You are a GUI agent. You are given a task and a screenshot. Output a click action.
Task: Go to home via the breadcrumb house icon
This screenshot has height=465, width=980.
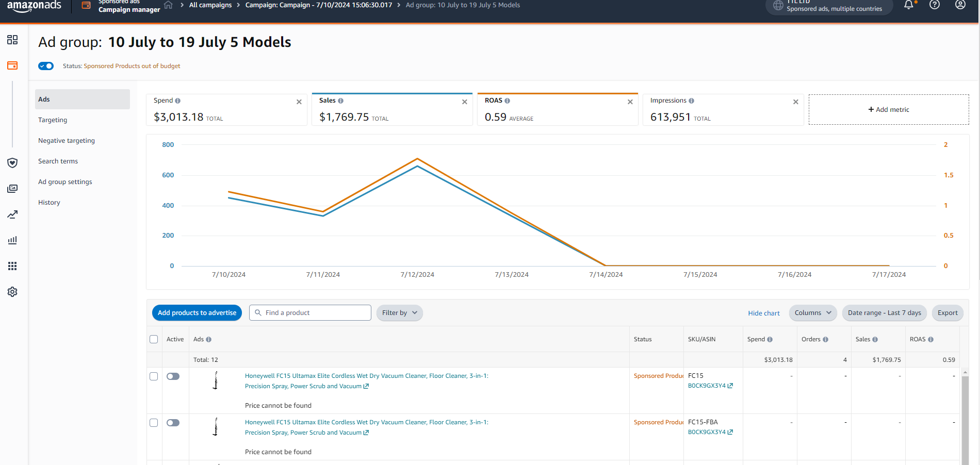coord(168,5)
